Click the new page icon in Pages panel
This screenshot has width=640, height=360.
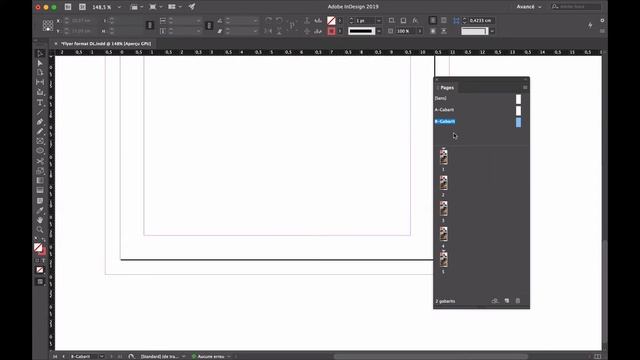[507, 301]
